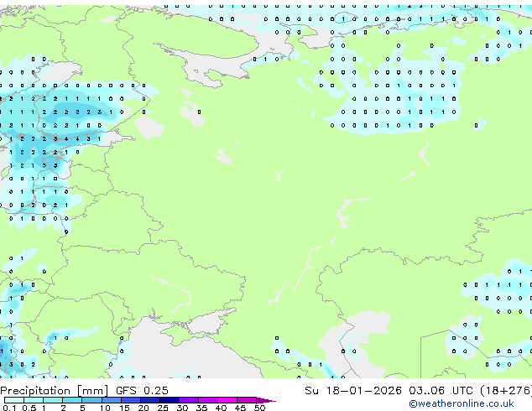
Task: Open the weatheronline.co.uk copyright link
Action: 461,403
